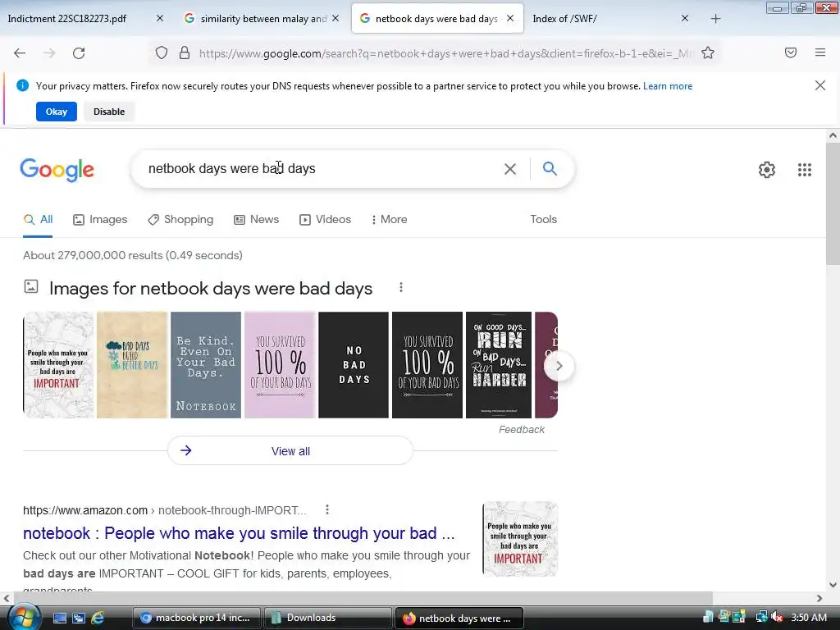Dismiss the DNS privacy notification bar
840x630 pixels.
(819, 85)
